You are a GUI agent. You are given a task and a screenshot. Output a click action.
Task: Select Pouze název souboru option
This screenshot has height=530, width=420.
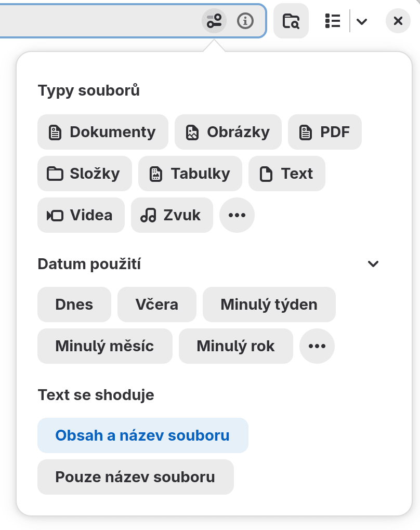tap(135, 477)
